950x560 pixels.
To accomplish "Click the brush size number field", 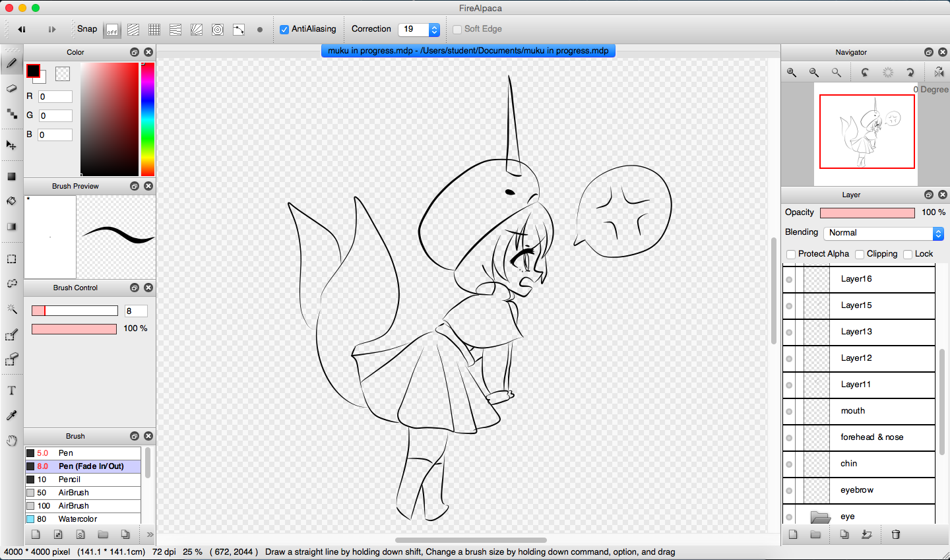I will (136, 311).
